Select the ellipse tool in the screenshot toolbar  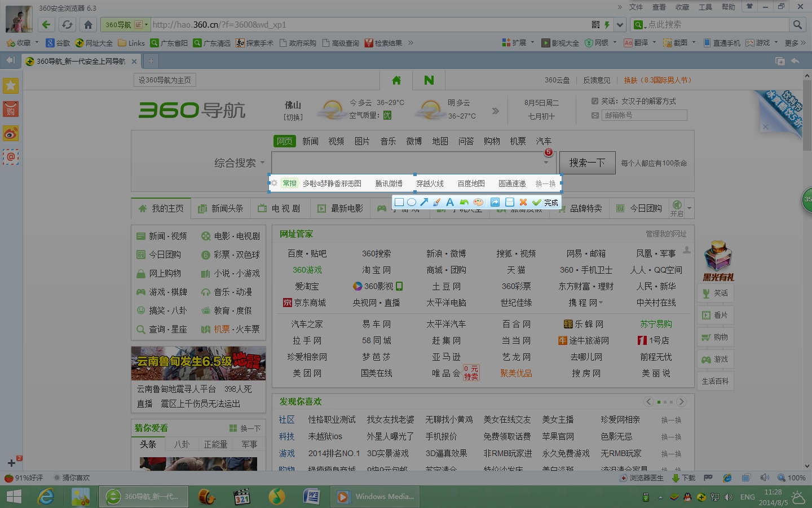coord(412,202)
